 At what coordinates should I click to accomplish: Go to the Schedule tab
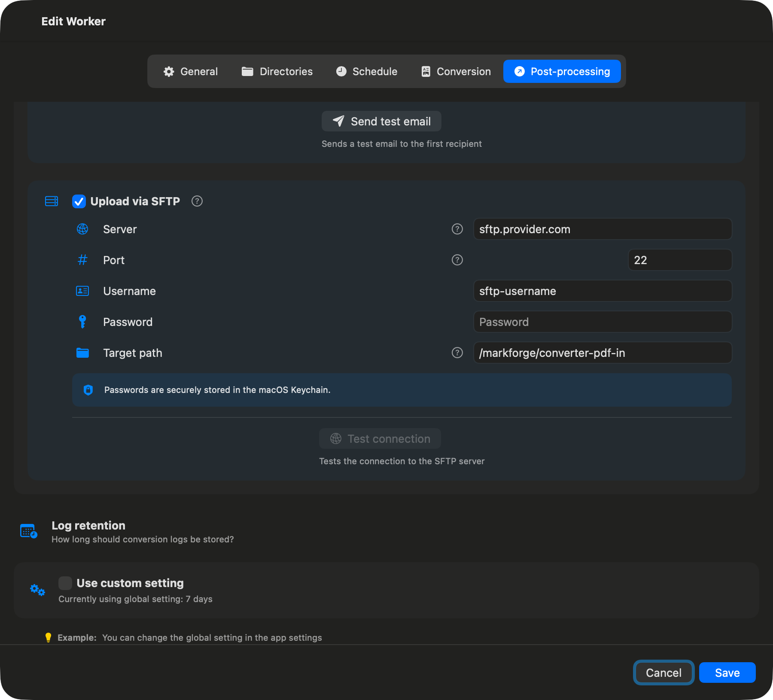click(x=367, y=71)
